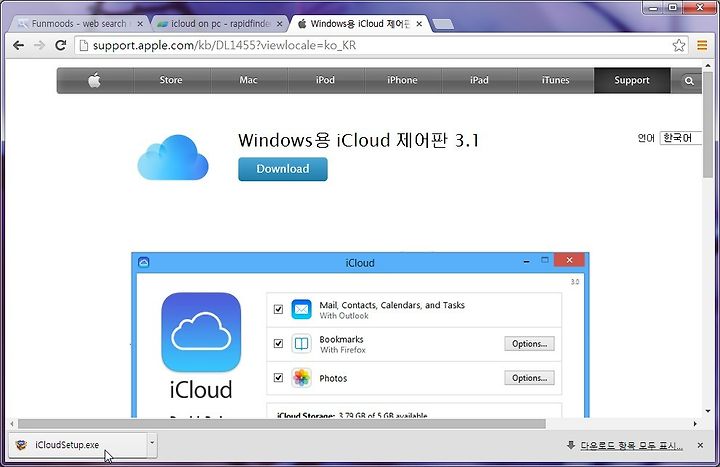Image resolution: width=720 pixels, height=467 pixels.
Task: Click the vertical scrollbar up arrow
Action: tap(708, 66)
